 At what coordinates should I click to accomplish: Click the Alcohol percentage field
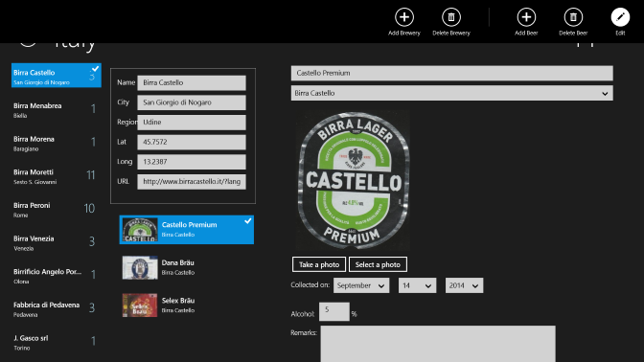(x=333, y=311)
